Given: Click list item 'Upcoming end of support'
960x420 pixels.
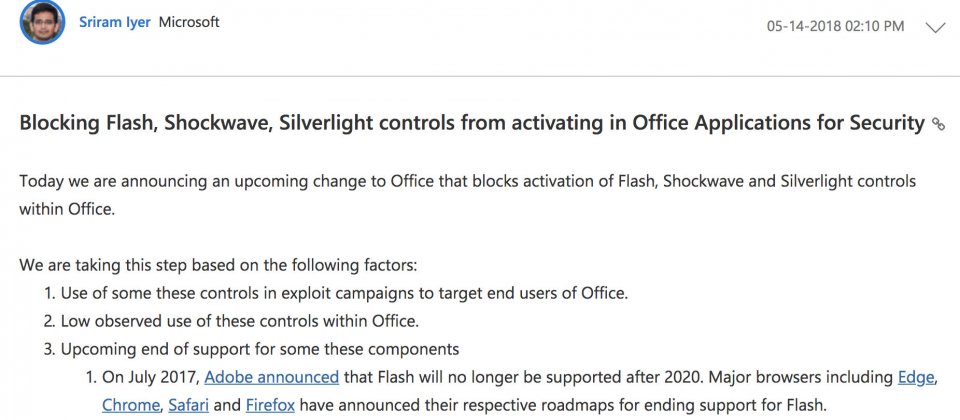Looking at the screenshot, I should coord(252,349).
